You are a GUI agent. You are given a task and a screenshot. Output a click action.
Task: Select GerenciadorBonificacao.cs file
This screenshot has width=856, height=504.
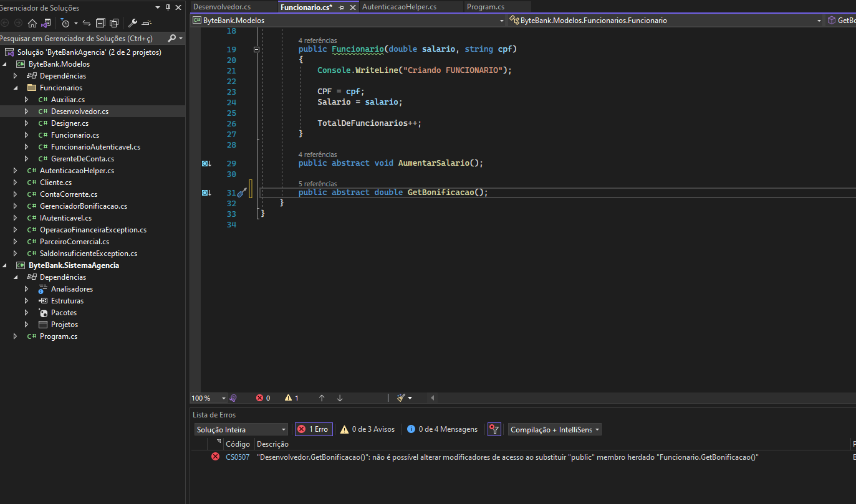coord(84,206)
